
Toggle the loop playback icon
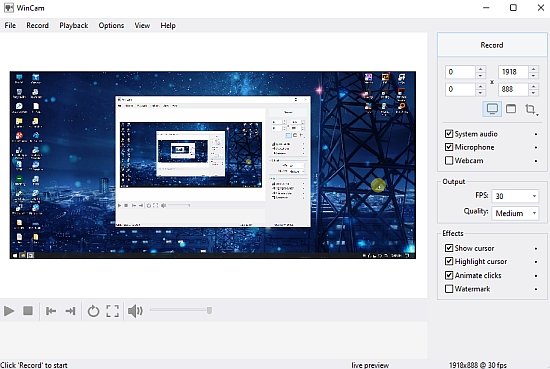coord(93,311)
